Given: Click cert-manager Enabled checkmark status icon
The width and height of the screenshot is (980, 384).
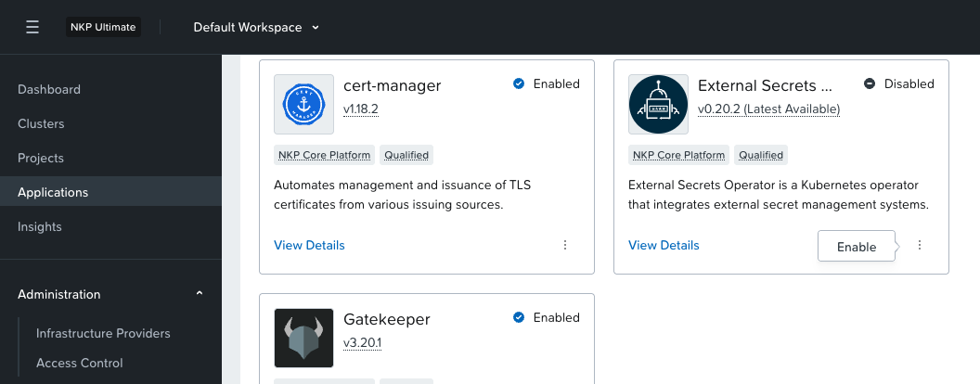Looking at the screenshot, I should 519,83.
